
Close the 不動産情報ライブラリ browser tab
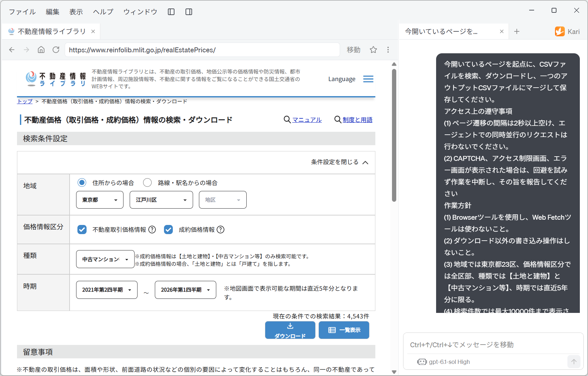pyautogui.click(x=93, y=31)
